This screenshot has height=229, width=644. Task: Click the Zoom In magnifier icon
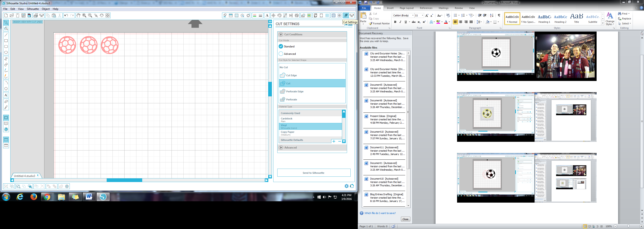(84, 15)
